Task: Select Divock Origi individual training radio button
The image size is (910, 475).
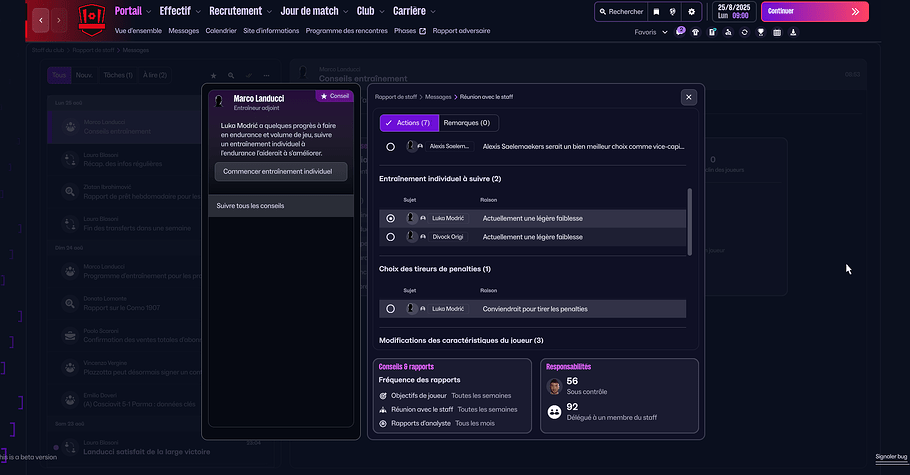Action: pyautogui.click(x=390, y=237)
